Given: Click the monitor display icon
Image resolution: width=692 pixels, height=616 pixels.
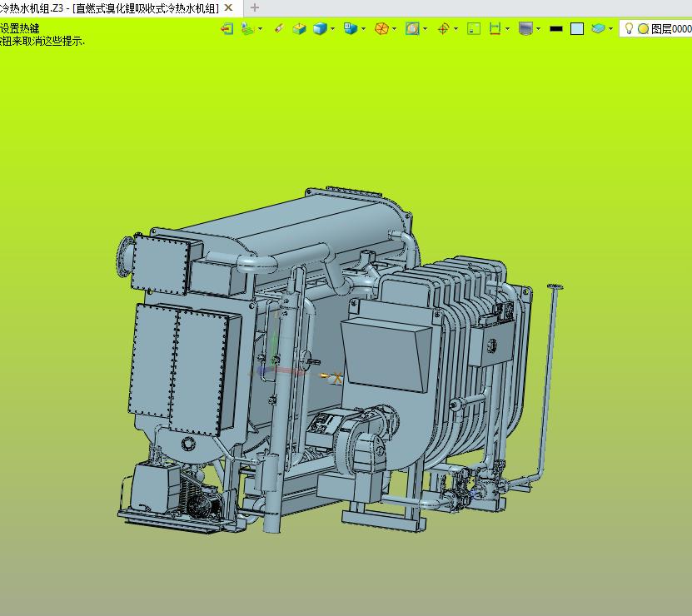Looking at the screenshot, I should [x=525, y=28].
